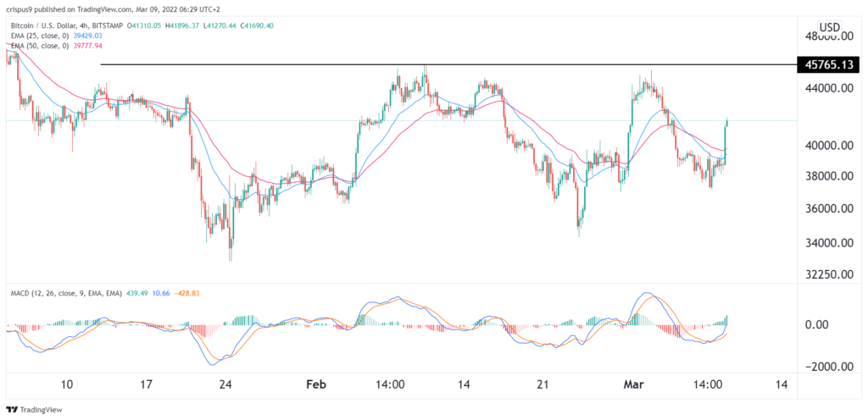Select the 45765.13 price level label
This screenshot has width=868, height=420.
click(x=828, y=64)
